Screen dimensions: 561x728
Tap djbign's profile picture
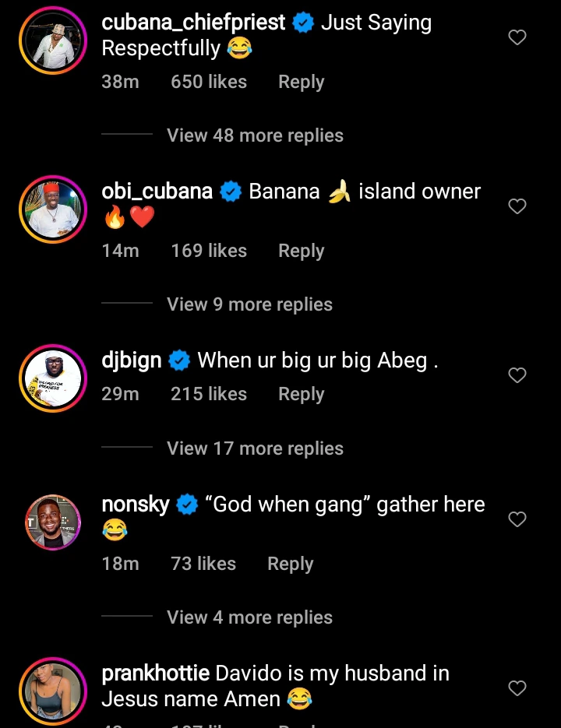pos(53,378)
